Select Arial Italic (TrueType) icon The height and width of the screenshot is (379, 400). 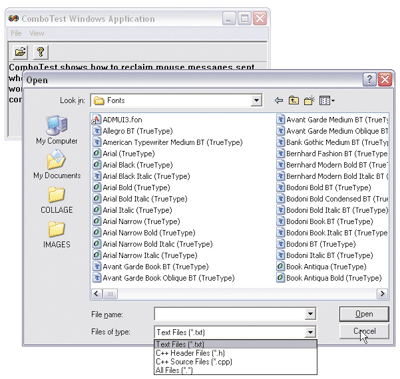point(96,210)
